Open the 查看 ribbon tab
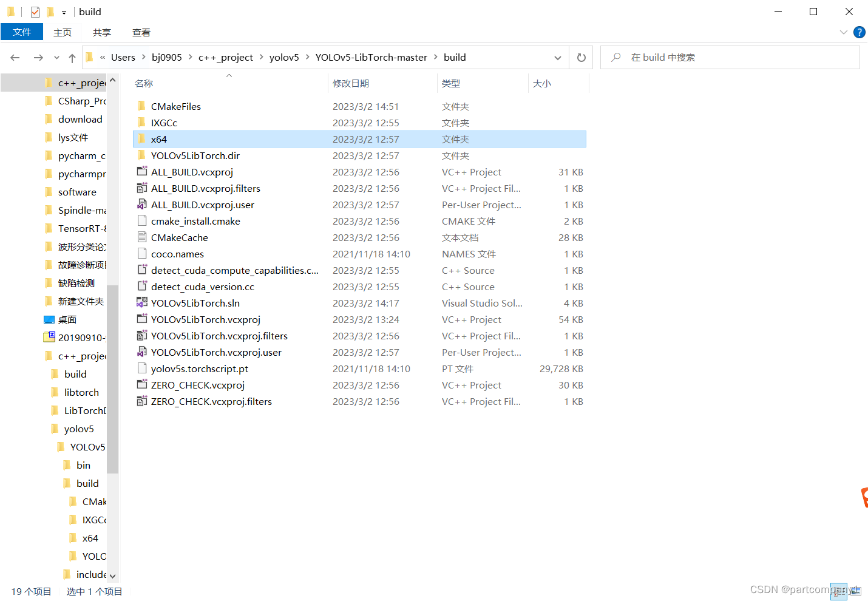 pyautogui.click(x=141, y=32)
